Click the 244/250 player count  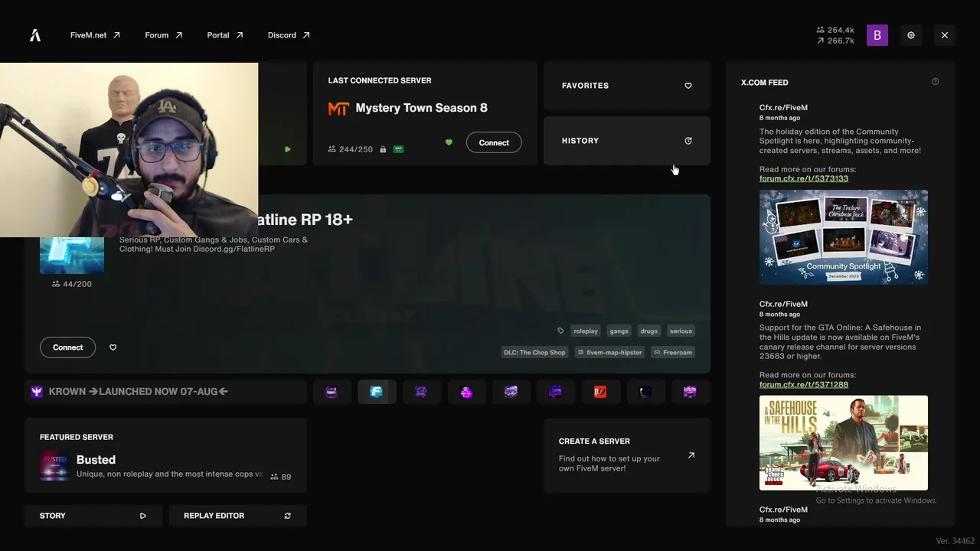pyautogui.click(x=351, y=149)
